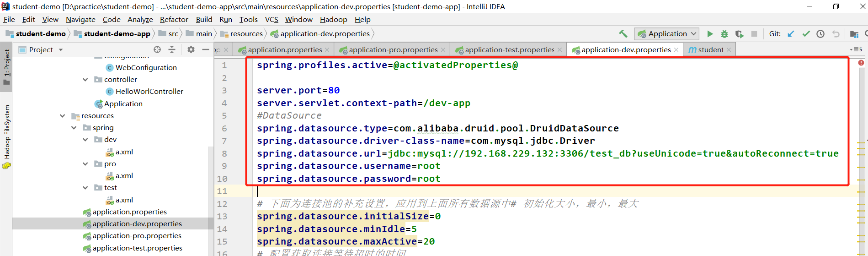Click the red error indicator in editor gutter
This screenshot has height=256, width=868.
(861, 63)
